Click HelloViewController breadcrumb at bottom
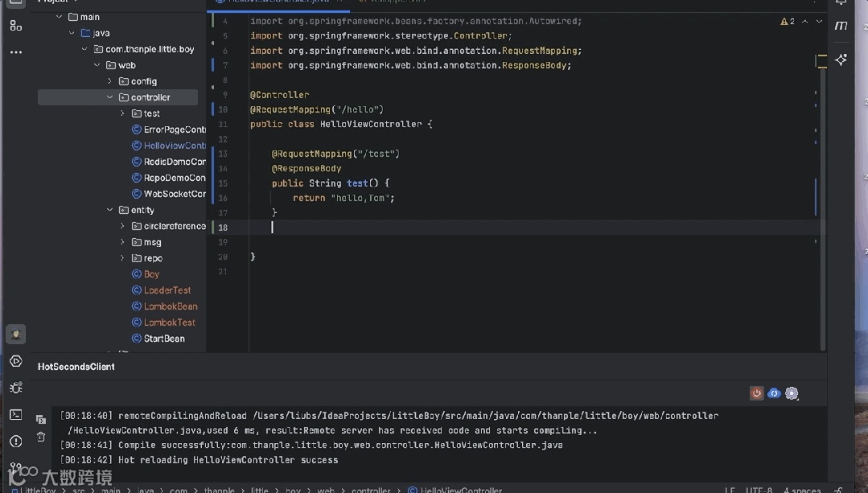This screenshot has height=493, width=868. coord(455,490)
